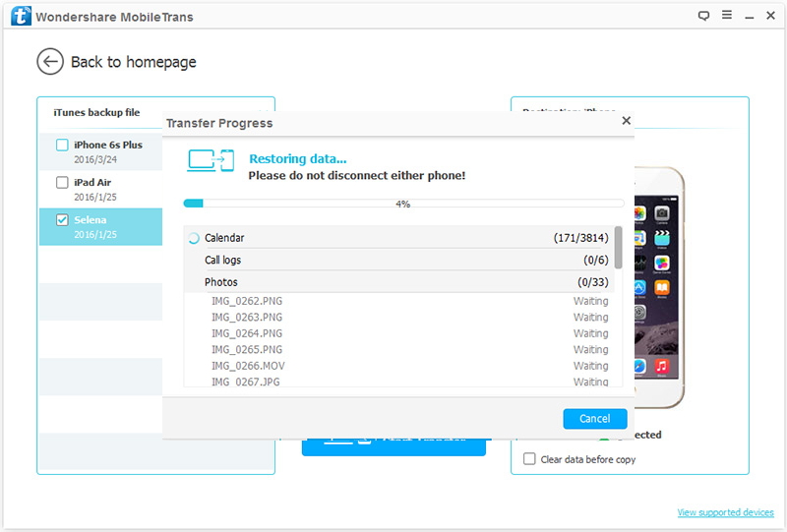Click the computer-to-phone transfer icon
Image resolution: width=787 pixels, height=532 pixels.
click(211, 160)
